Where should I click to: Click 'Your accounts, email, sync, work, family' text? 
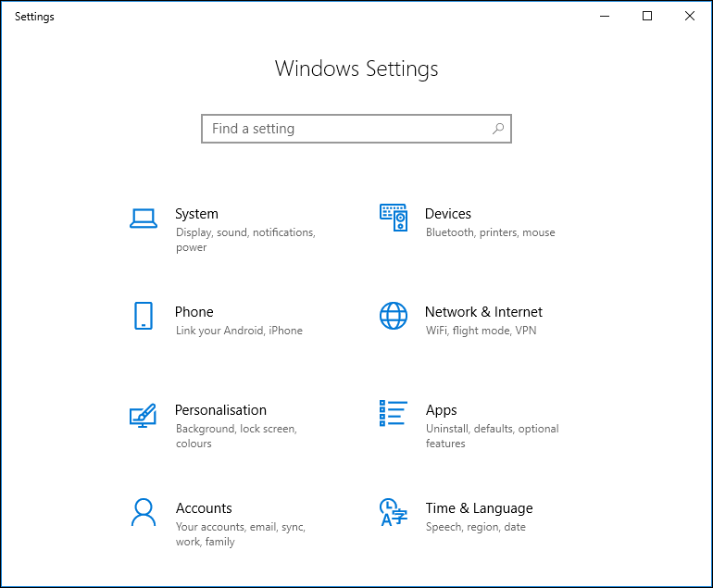click(241, 534)
